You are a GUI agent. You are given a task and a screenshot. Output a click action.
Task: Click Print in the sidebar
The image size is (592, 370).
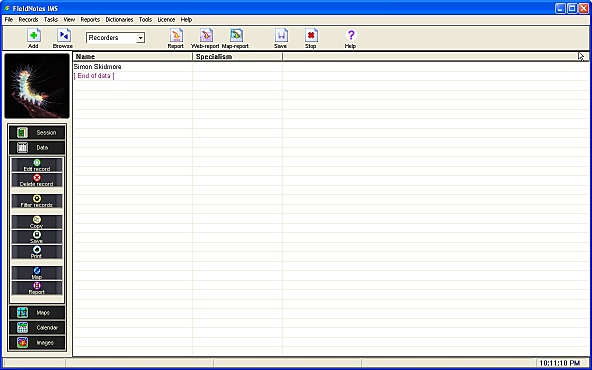[x=37, y=252]
